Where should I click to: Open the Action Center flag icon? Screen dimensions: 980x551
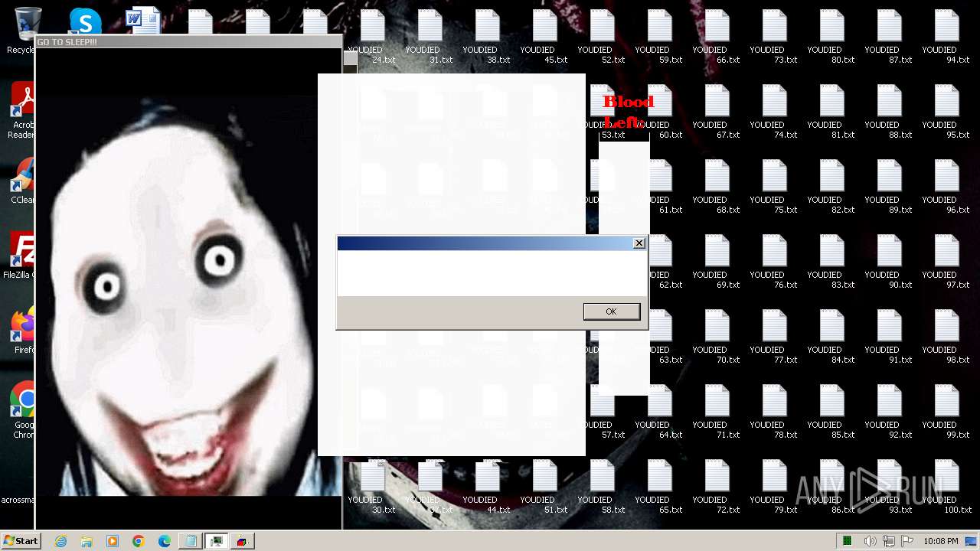[907, 541]
